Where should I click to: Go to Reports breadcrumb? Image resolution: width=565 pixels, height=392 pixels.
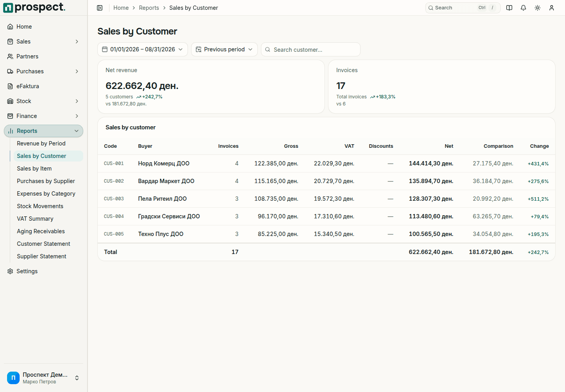pyautogui.click(x=149, y=8)
